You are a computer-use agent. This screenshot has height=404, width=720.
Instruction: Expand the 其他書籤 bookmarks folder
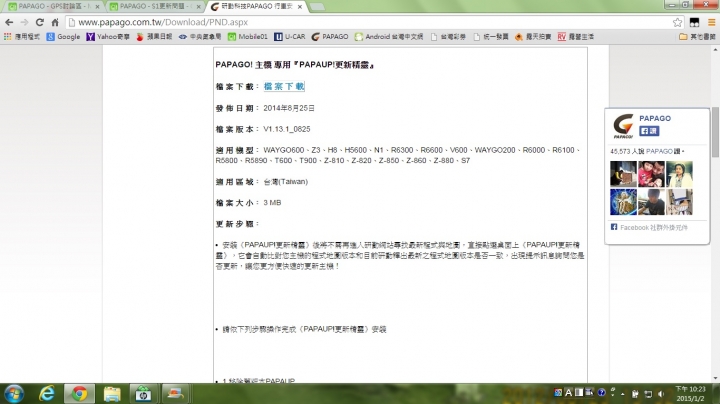(697, 37)
